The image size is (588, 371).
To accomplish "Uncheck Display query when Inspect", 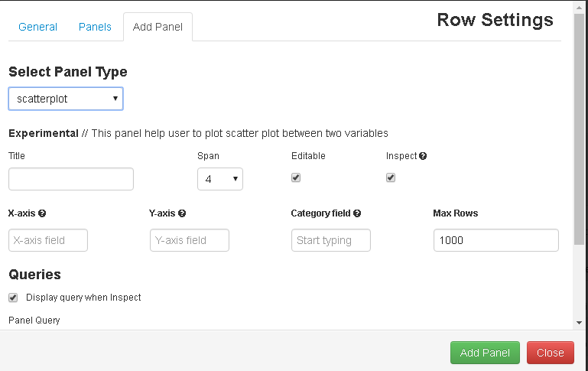I will [x=13, y=298].
